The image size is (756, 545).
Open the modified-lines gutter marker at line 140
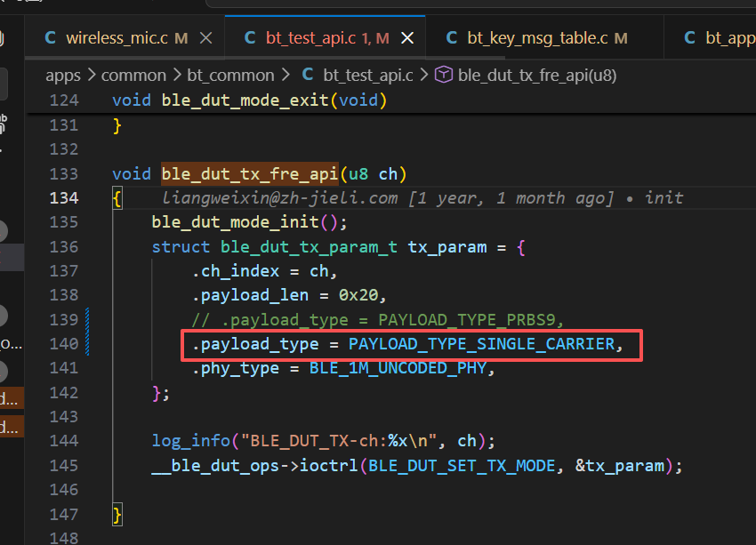(87, 344)
